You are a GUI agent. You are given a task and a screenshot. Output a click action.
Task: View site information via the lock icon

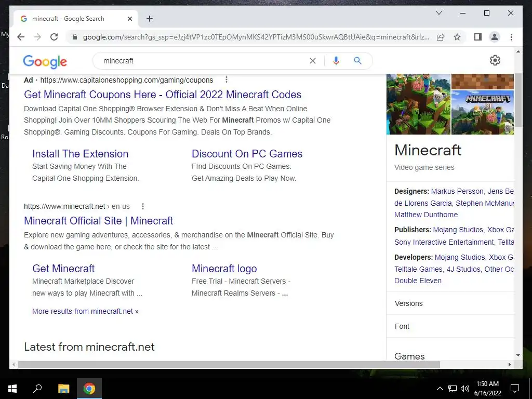click(x=75, y=37)
